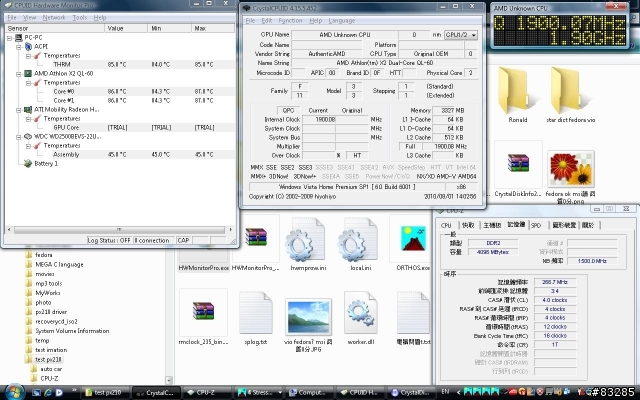Image resolution: width=640 pixels, height=400 pixels.
Task: Select the local.ini gear file icon
Action: (x=360, y=239)
